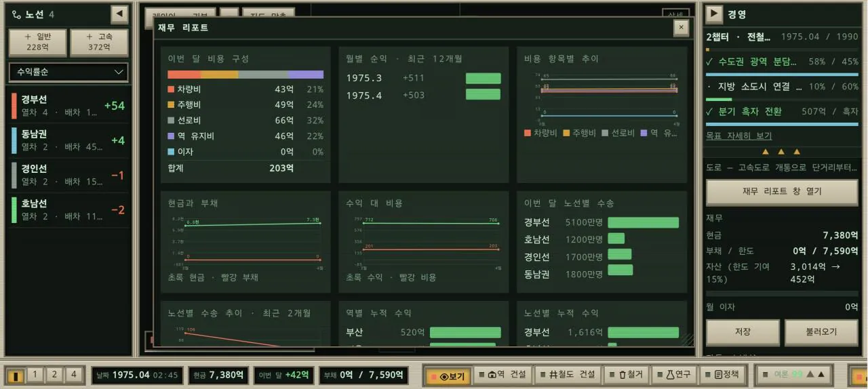Click the 1975.4 monthly profit bar
This screenshot has height=389, width=868.
tap(483, 95)
